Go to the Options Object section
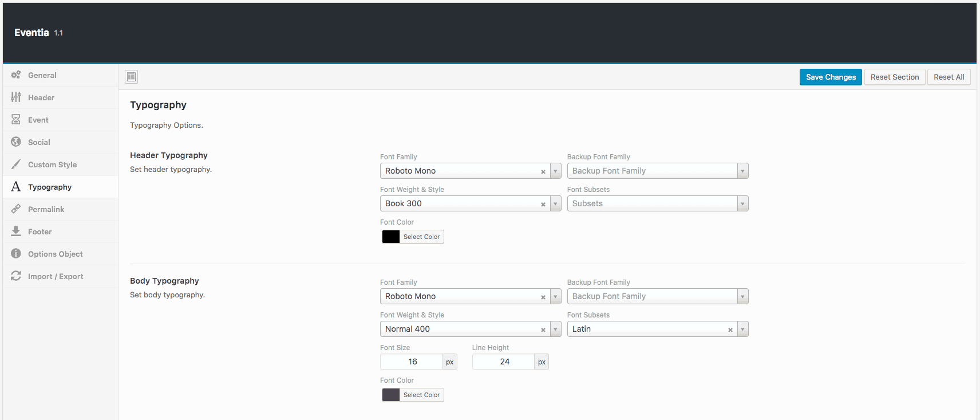Image resolution: width=980 pixels, height=420 pixels. tap(56, 254)
